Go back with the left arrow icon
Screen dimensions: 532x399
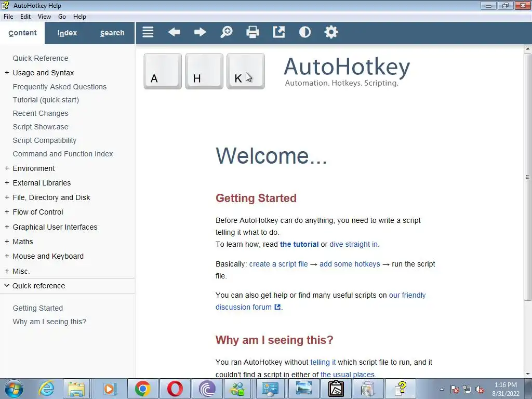point(174,32)
